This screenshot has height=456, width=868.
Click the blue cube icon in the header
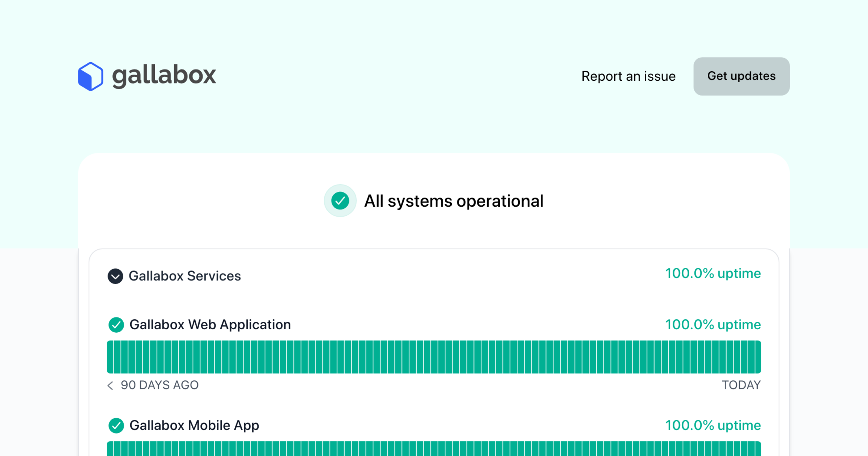point(90,76)
